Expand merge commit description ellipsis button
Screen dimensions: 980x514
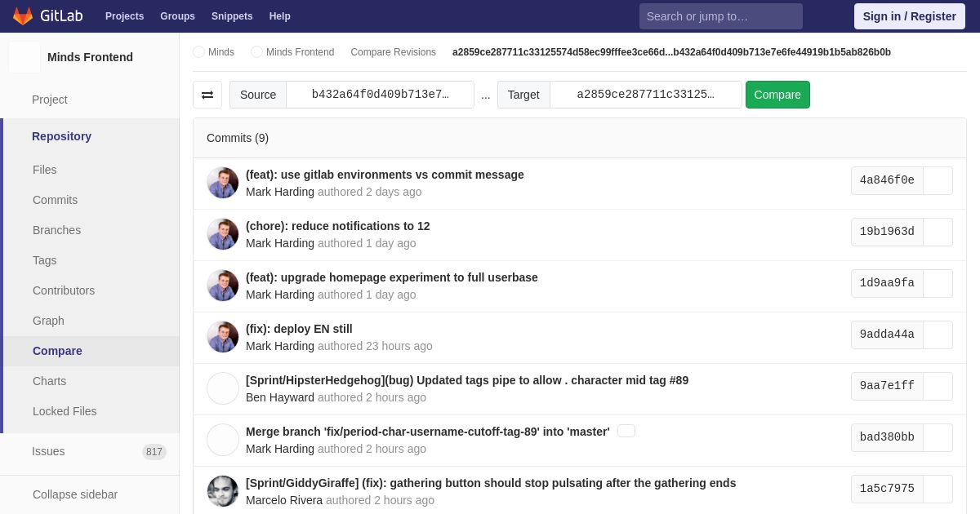[x=626, y=431]
